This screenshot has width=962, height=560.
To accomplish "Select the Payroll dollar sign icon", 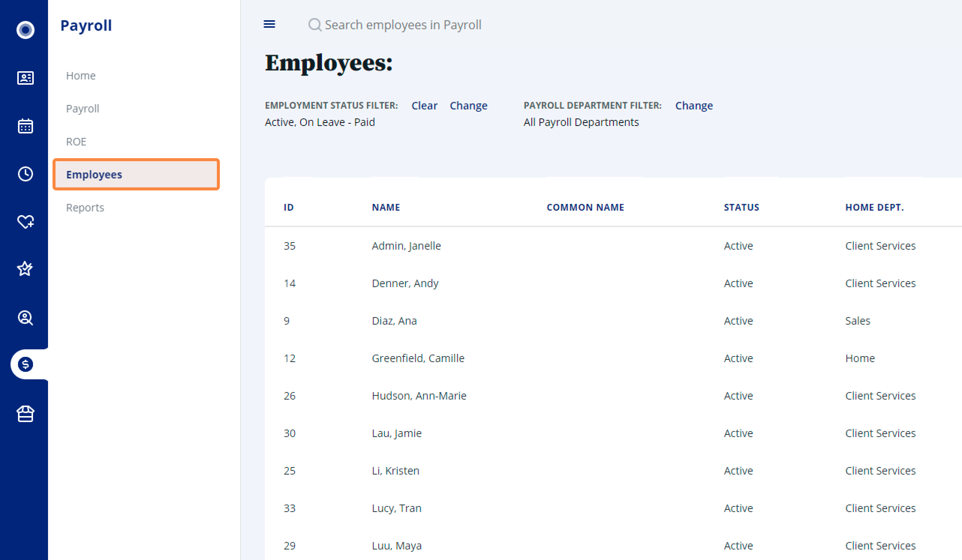I will pyautogui.click(x=25, y=364).
